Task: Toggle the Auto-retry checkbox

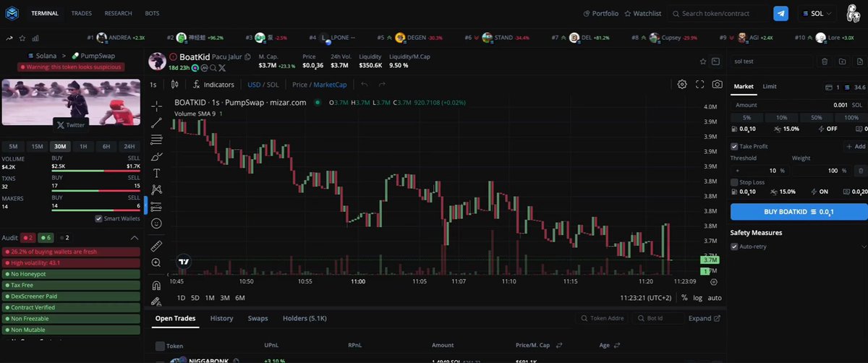Action: 734,247
